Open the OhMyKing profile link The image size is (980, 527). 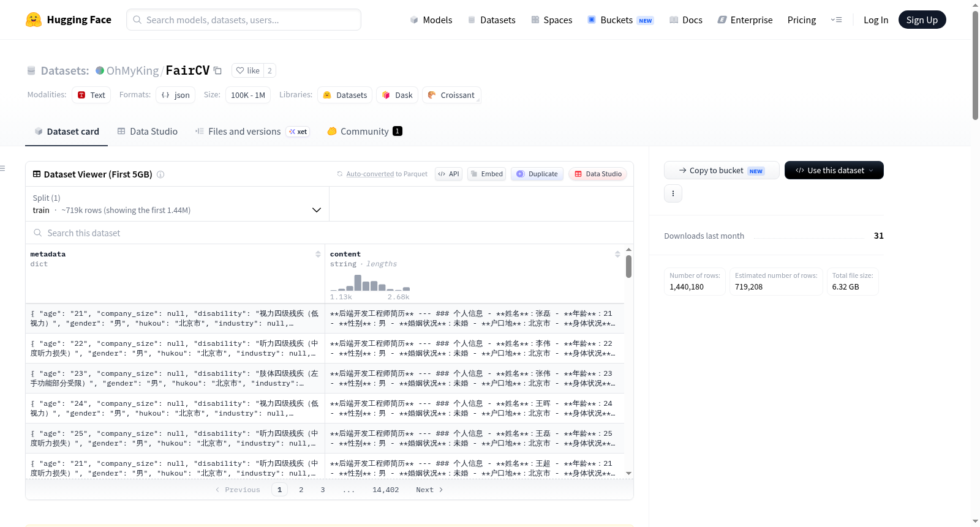pyautogui.click(x=133, y=70)
